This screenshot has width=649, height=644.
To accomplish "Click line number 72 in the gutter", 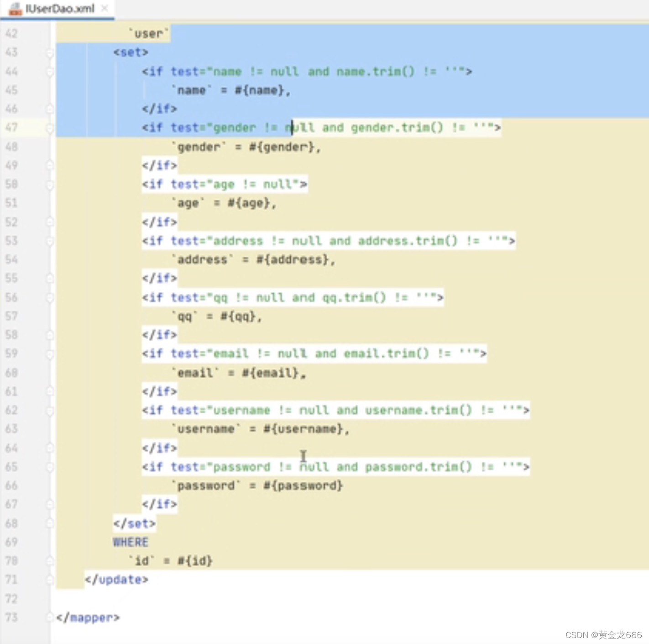I will [x=11, y=599].
